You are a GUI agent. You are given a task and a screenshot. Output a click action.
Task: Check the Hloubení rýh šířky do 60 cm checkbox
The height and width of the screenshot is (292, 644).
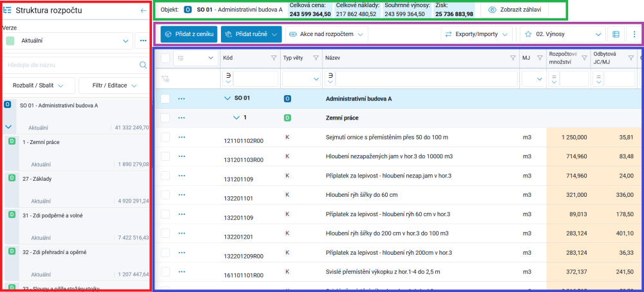[x=165, y=195]
